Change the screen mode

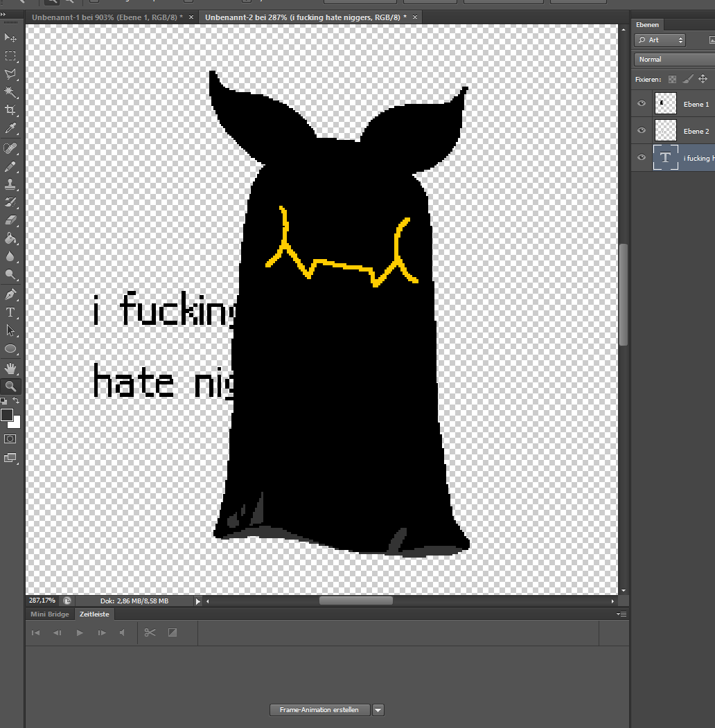coord(10,458)
